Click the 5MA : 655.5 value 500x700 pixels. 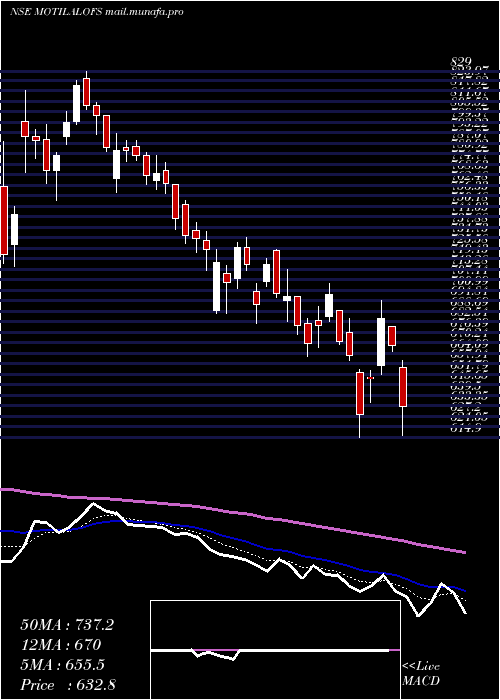[x=62, y=665]
